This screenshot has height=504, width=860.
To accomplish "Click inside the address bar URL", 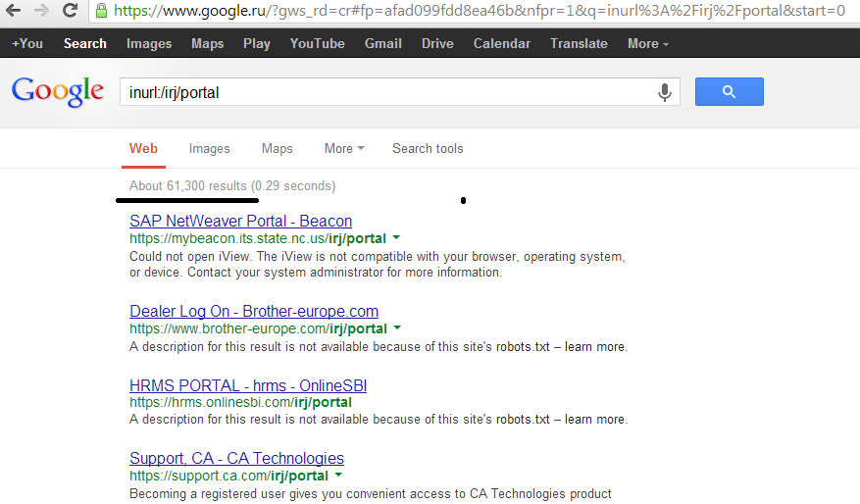I will 478,11.
